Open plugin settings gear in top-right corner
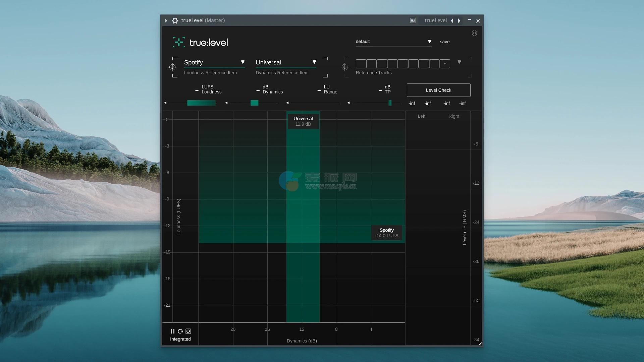The image size is (644, 362). (474, 33)
